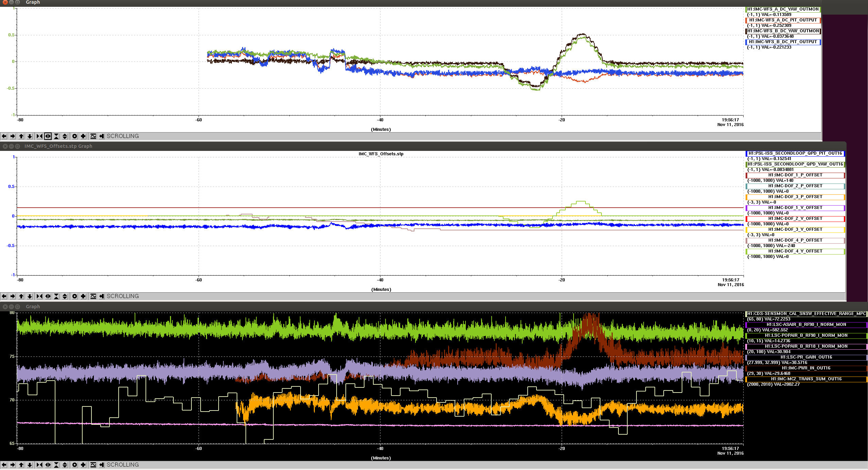Select H1:LSC-POPAIR_B_RF90_I_NORM_MON legend entry
This screenshot has width=868, height=470.
(x=806, y=336)
